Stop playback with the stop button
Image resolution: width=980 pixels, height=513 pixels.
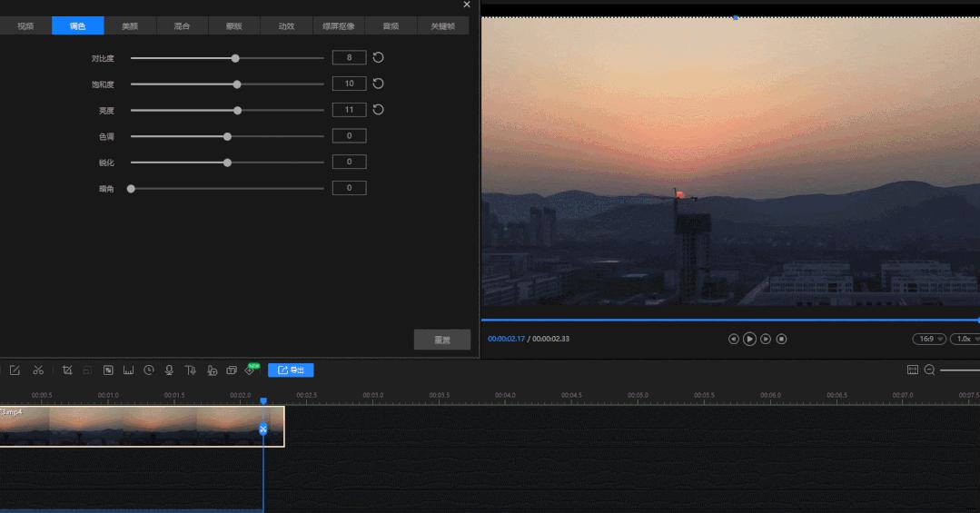(781, 339)
